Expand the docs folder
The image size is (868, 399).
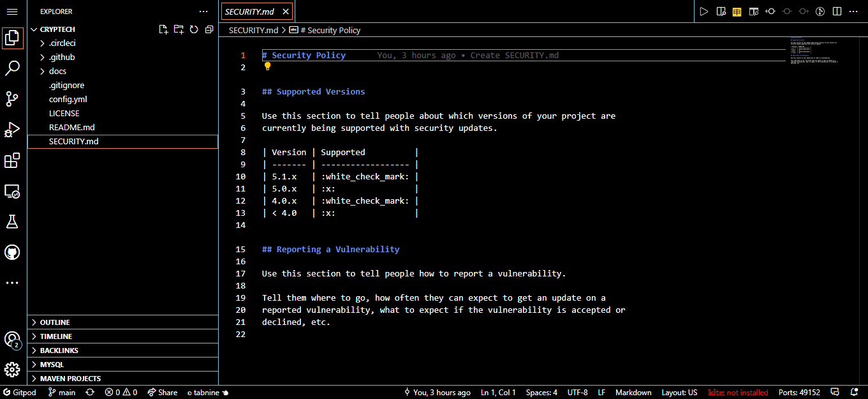[x=122, y=72]
